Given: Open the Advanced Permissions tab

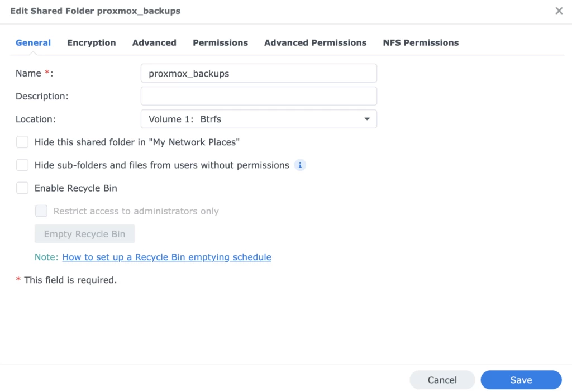Looking at the screenshot, I should (x=315, y=42).
